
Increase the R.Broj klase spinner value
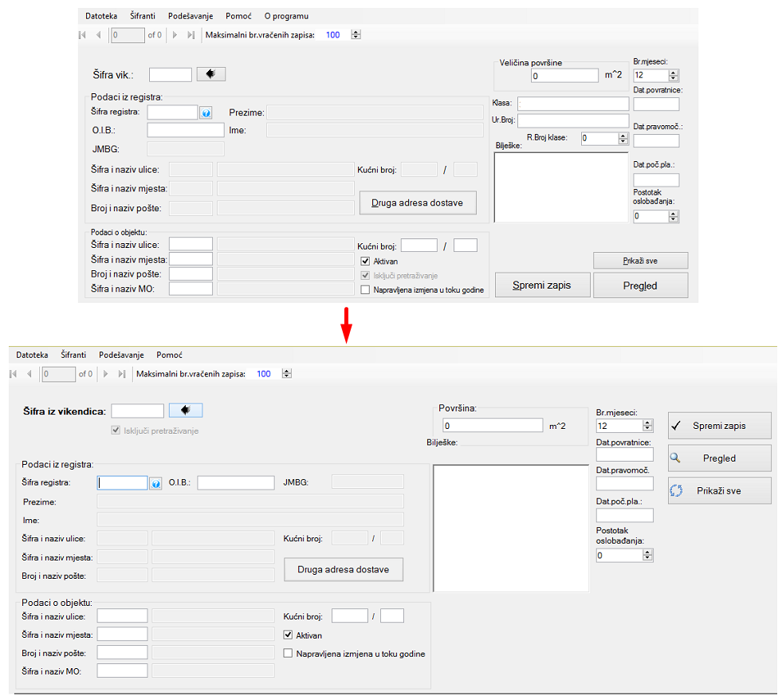[623, 136]
